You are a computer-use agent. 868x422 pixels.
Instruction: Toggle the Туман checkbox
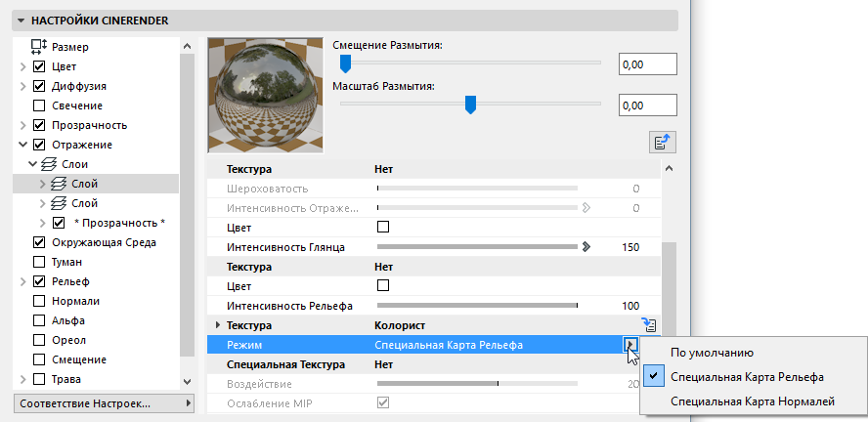(39, 262)
